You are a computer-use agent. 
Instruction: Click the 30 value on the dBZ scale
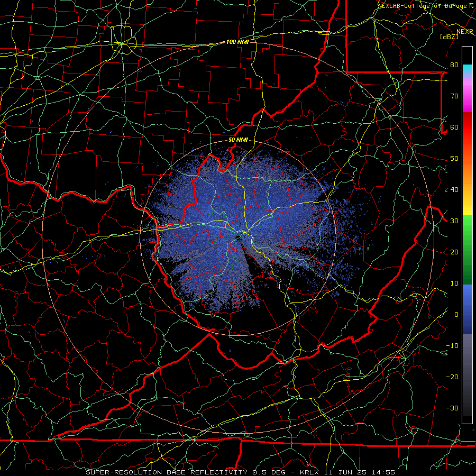(x=454, y=221)
